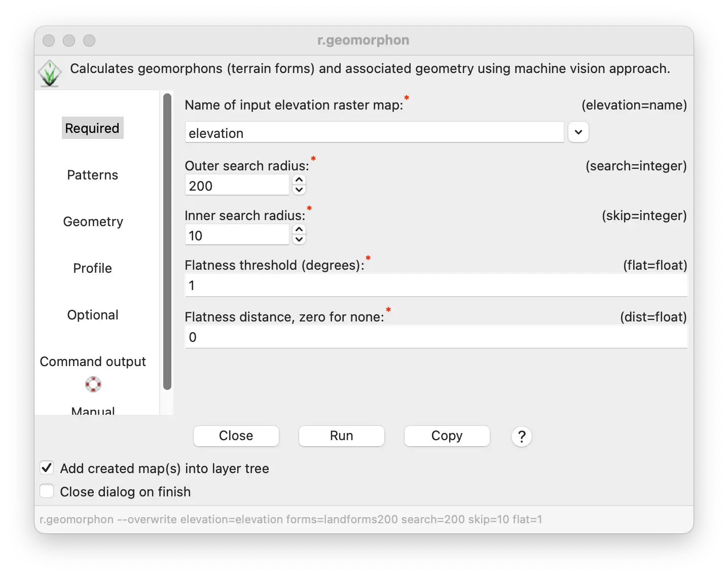Viewport: 728px width, 576px height.
Task: Increase the Outer search radius value
Action: [300, 180]
